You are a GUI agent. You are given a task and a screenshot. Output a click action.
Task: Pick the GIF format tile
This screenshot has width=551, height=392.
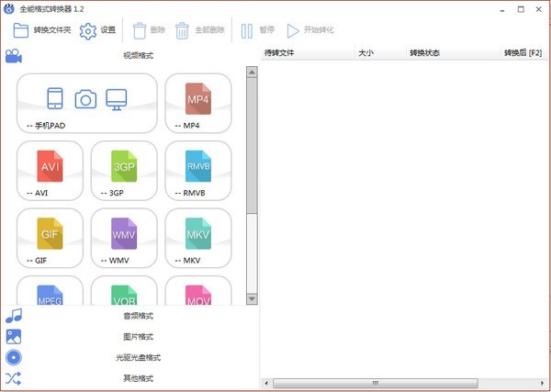pos(50,238)
